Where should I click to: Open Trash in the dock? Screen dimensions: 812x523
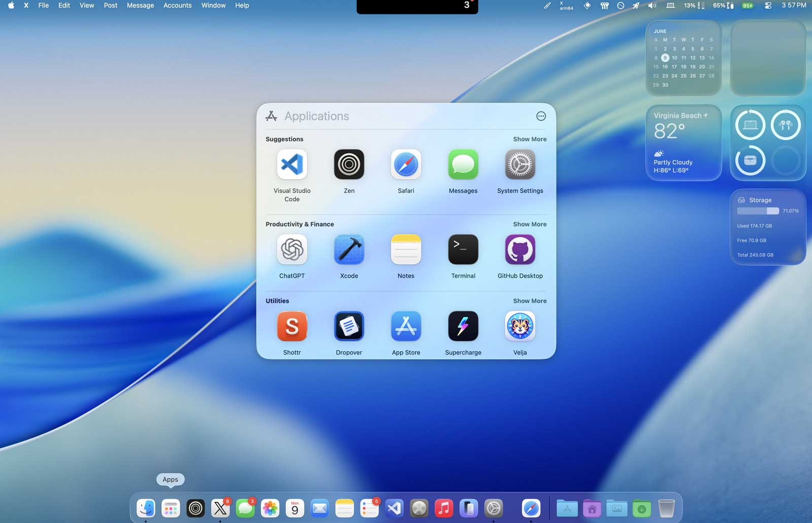pyautogui.click(x=666, y=508)
